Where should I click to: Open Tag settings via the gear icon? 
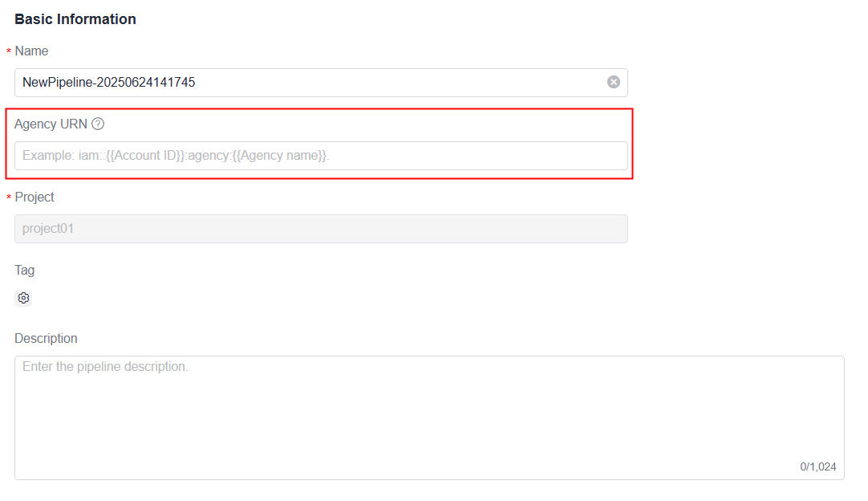coord(24,298)
